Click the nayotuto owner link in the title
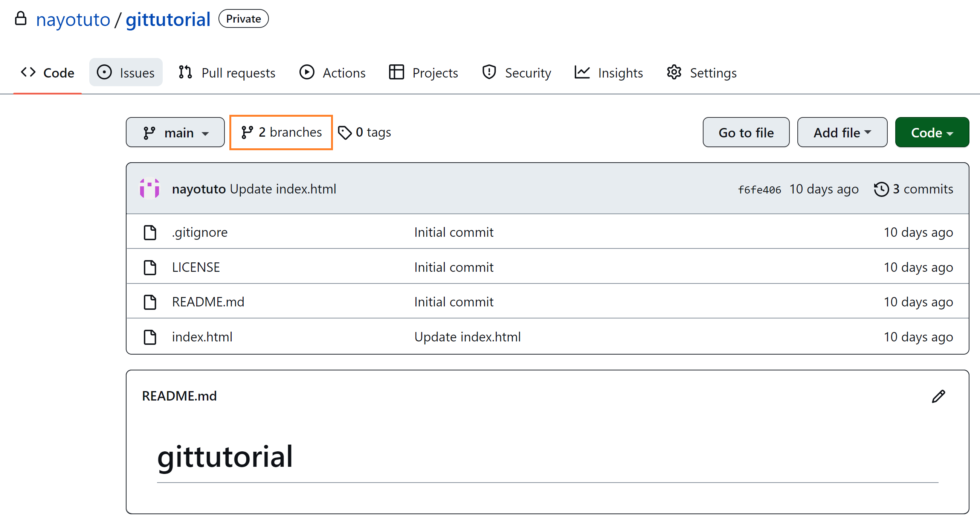Image resolution: width=980 pixels, height=524 pixels. (x=73, y=20)
